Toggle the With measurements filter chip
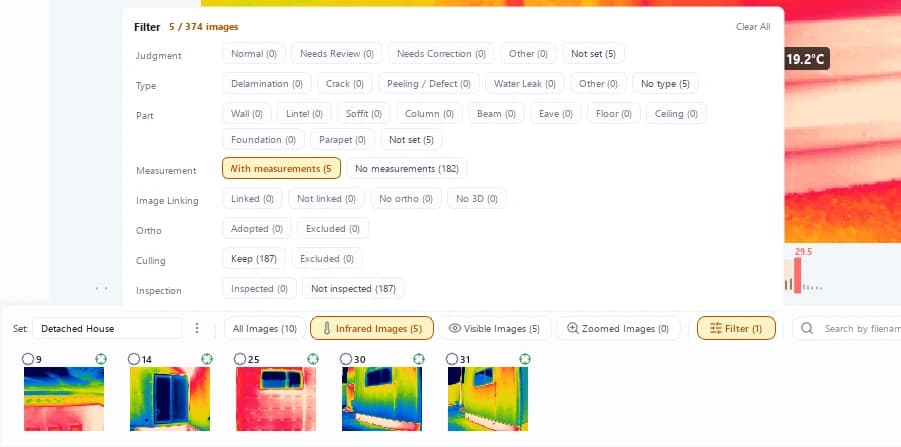 [x=281, y=168]
